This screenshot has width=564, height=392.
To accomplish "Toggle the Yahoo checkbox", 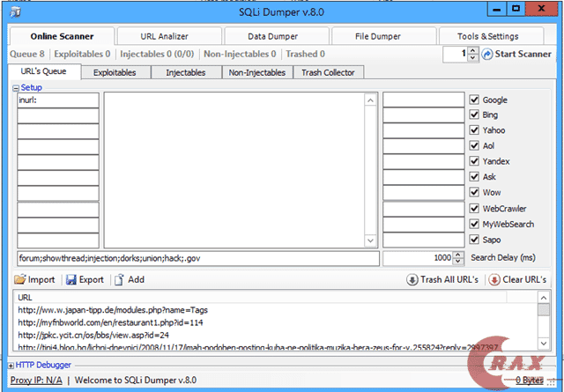I will point(474,130).
